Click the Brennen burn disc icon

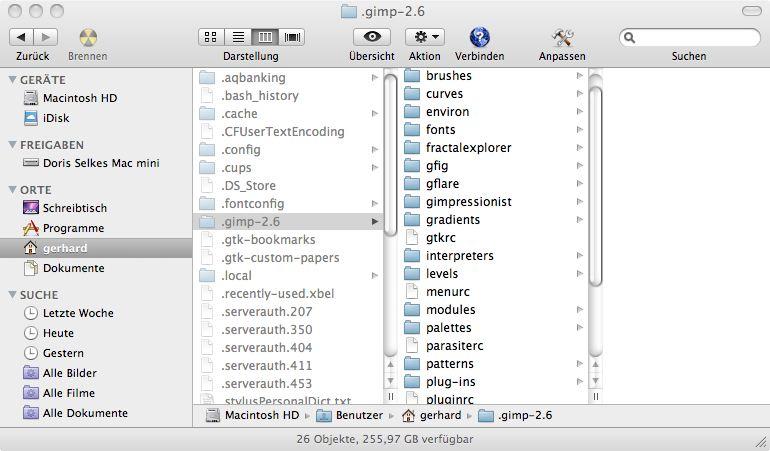88,37
